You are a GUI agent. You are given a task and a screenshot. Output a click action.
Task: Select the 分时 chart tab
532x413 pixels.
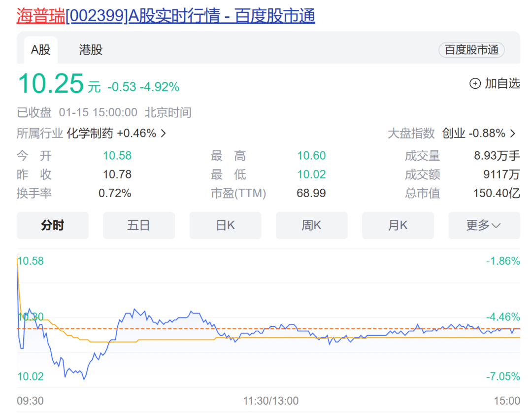[53, 225]
